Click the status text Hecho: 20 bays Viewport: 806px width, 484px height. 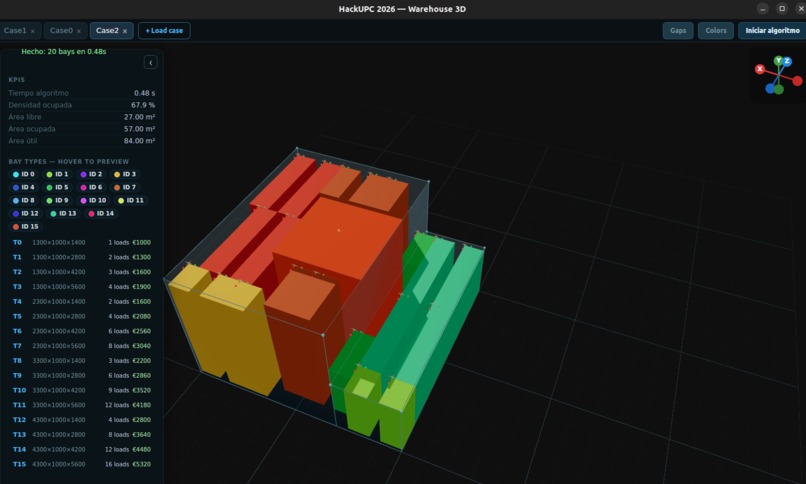pos(64,52)
